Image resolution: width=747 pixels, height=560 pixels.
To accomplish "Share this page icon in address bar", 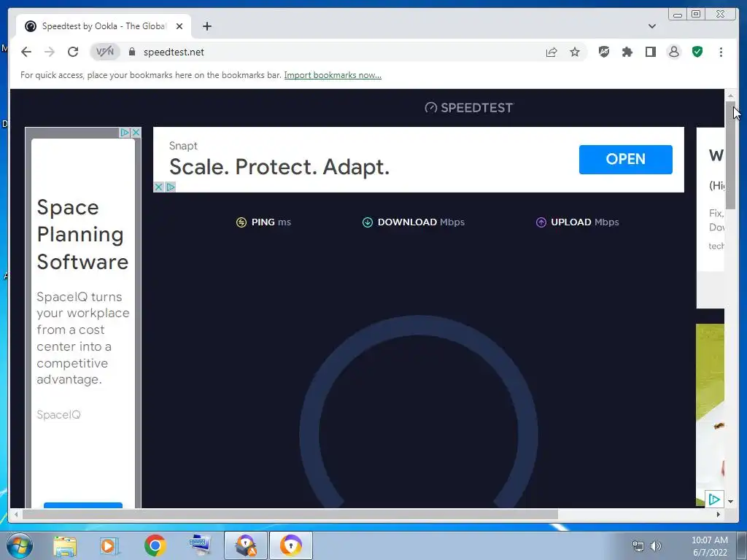I will click(x=551, y=52).
